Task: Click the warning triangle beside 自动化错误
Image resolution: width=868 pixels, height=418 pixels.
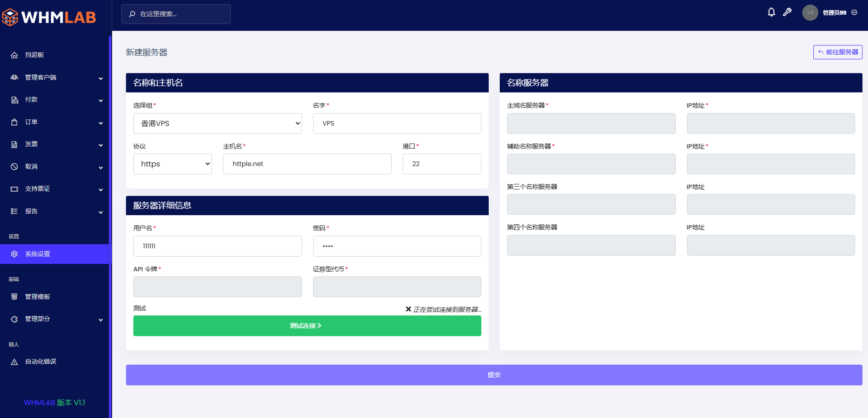Action: 14,362
